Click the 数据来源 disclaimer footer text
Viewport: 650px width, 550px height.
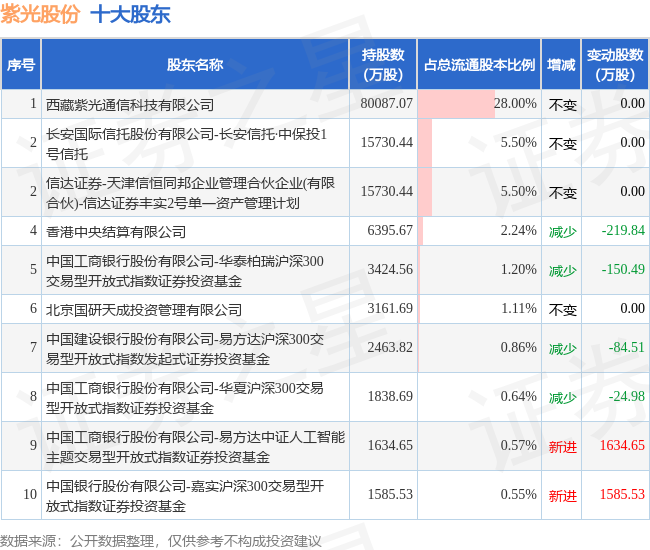[161, 541]
